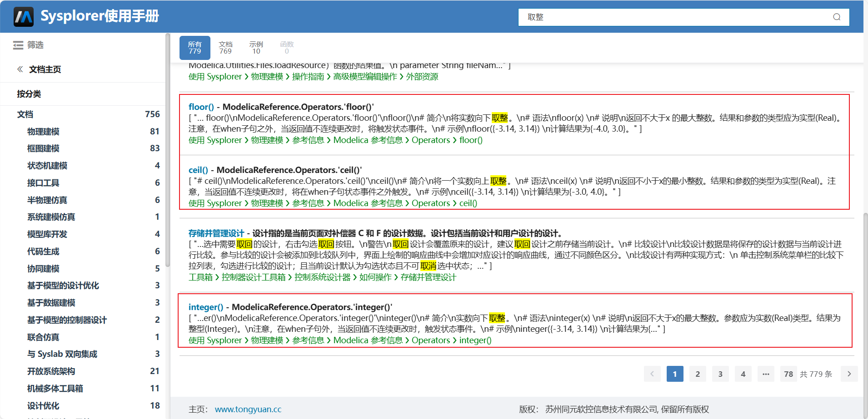Open the ceil() result title

click(198, 170)
